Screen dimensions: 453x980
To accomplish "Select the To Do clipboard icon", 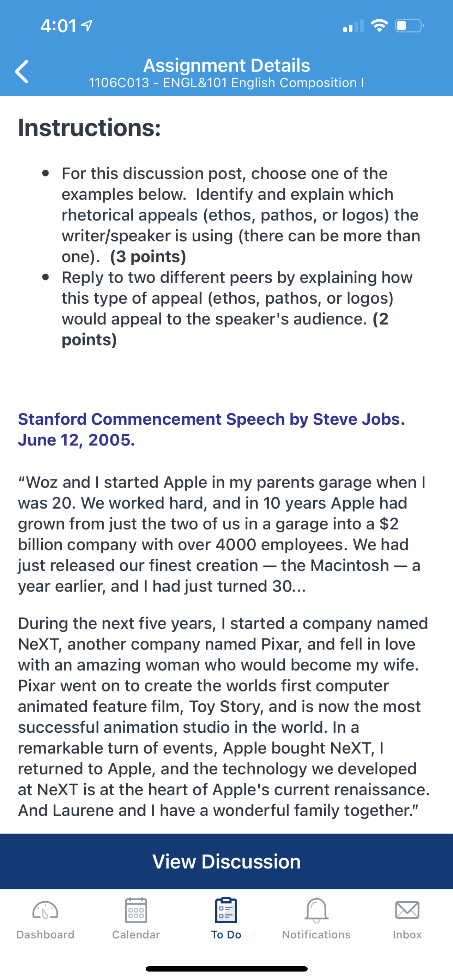I will tap(226, 910).
